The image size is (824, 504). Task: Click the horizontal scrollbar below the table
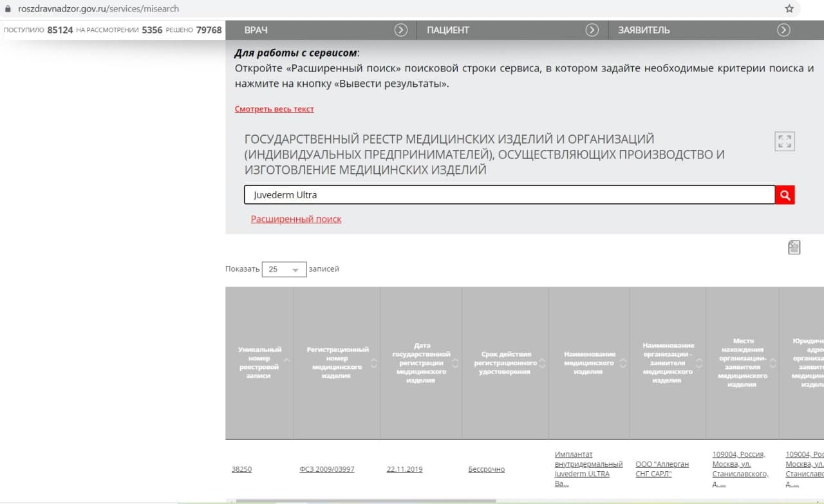(x=366, y=501)
